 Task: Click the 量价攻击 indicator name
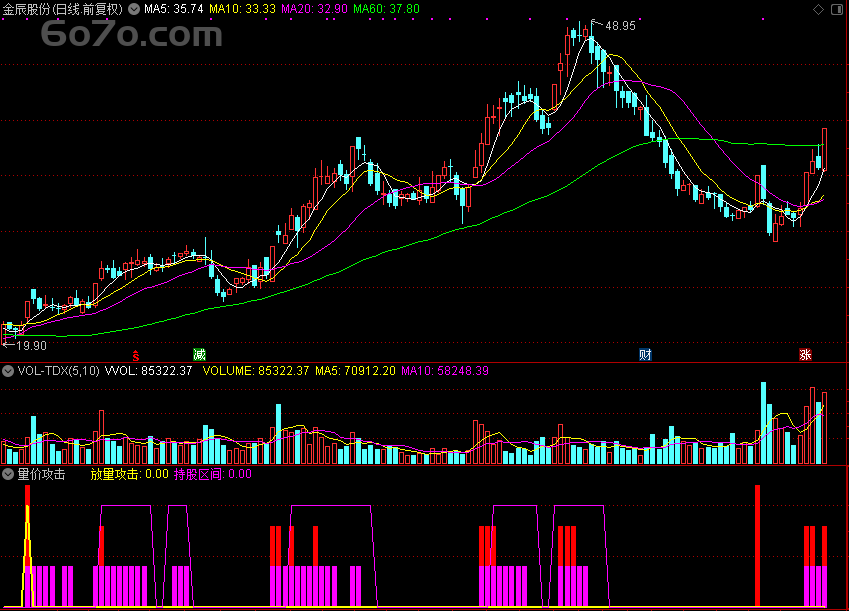41,474
